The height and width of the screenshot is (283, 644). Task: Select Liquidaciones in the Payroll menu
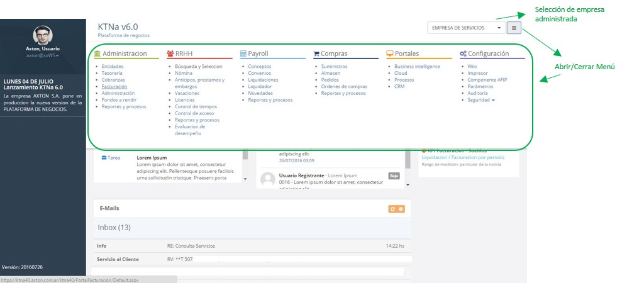263,80
